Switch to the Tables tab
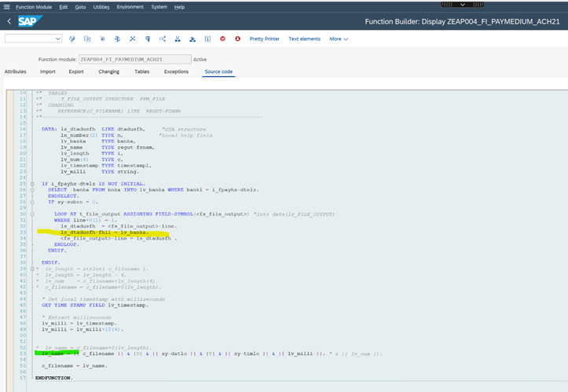 (x=141, y=71)
